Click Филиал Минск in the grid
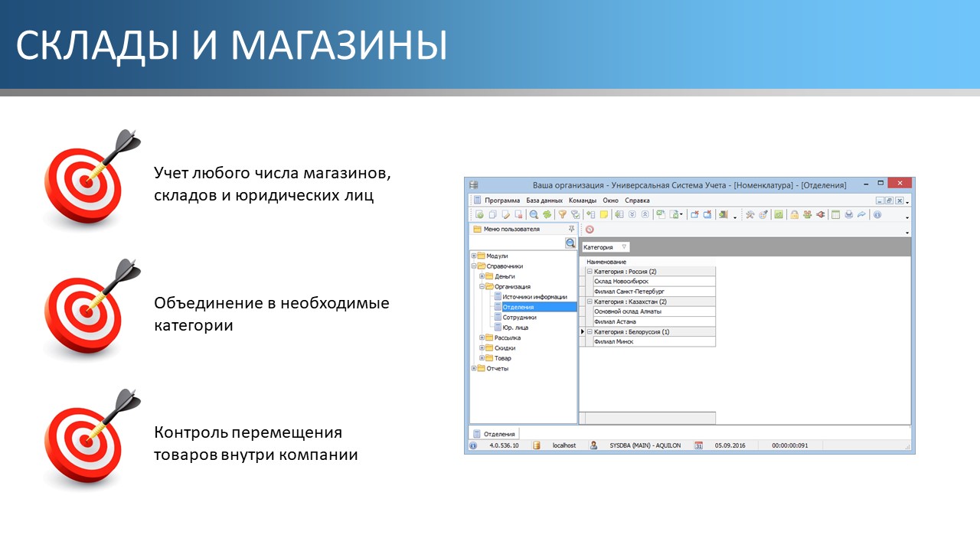This screenshot has height=551, width=980. click(612, 341)
